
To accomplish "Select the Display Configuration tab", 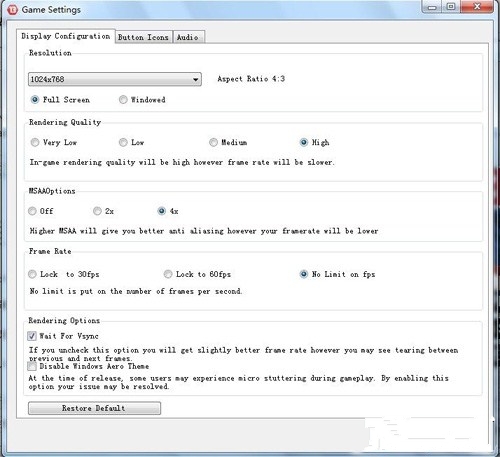I will tap(66, 36).
